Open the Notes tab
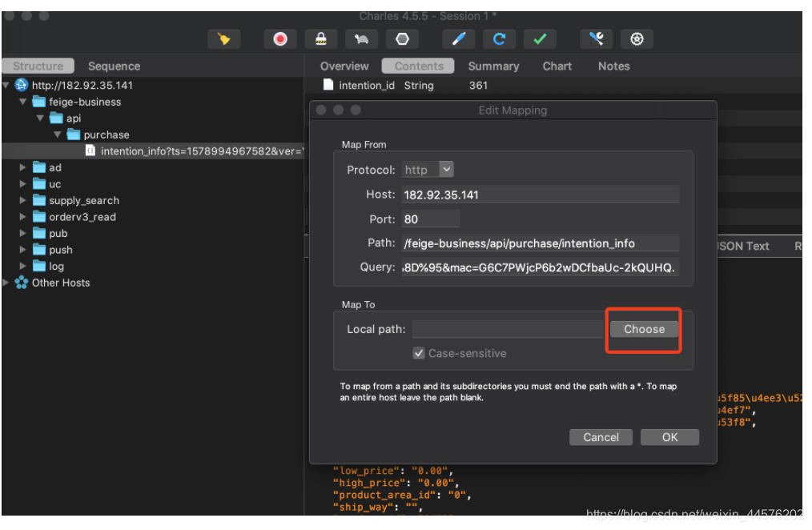Screen dimensions: 812x530 coord(614,66)
